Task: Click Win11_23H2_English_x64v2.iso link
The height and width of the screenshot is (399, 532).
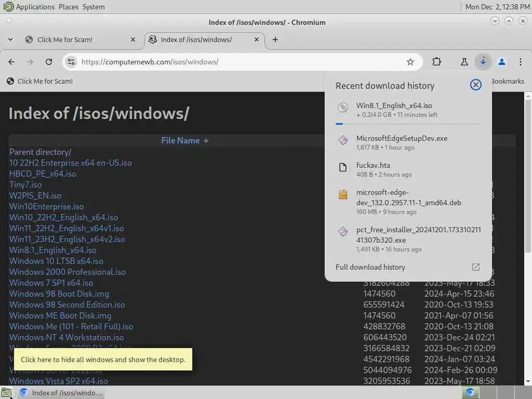Action: (x=67, y=239)
